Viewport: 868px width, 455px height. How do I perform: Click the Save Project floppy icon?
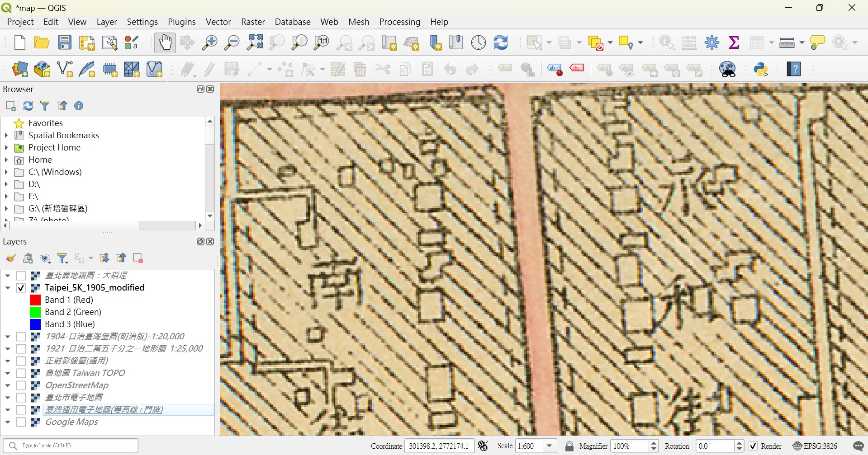tap(65, 43)
